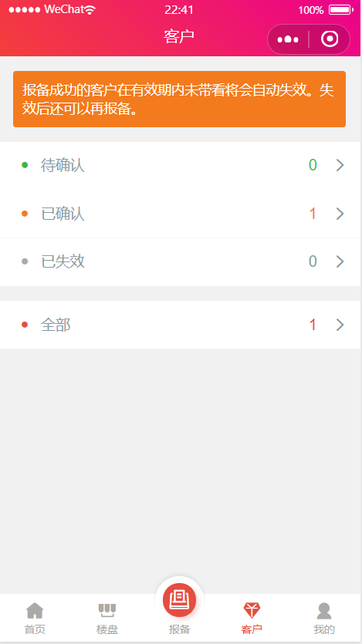The width and height of the screenshot is (362, 644).
Task: Switch to the 报备 tab label
Action: pos(180,629)
